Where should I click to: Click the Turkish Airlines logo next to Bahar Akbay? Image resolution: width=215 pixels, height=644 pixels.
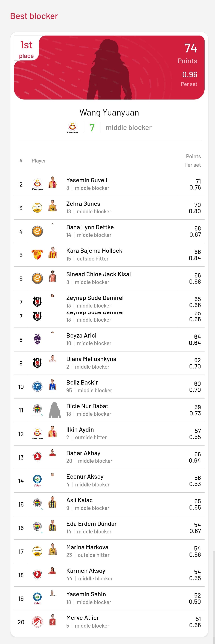coord(37,457)
